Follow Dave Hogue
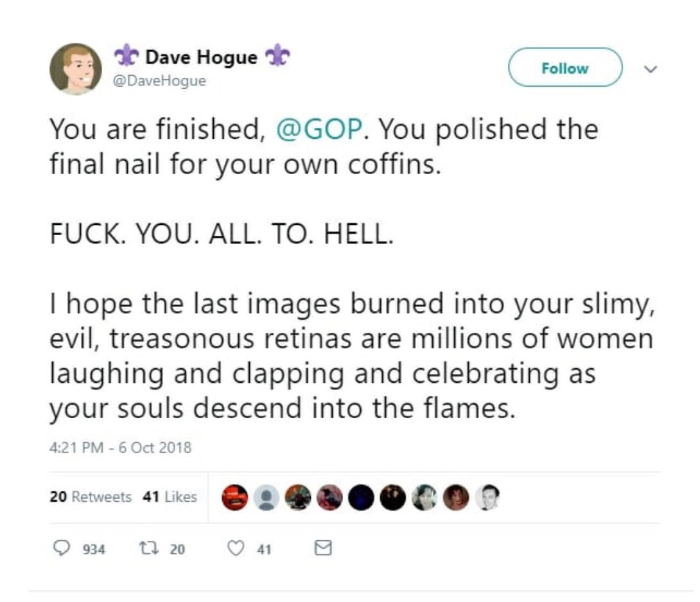The width and height of the screenshot is (700, 602). [x=564, y=67]
